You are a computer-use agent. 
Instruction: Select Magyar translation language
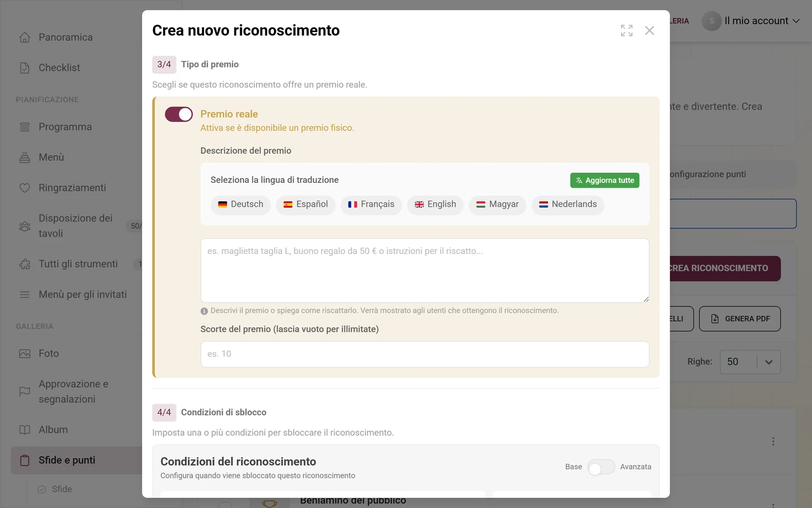pyautogui.click(x=497, y=204)
